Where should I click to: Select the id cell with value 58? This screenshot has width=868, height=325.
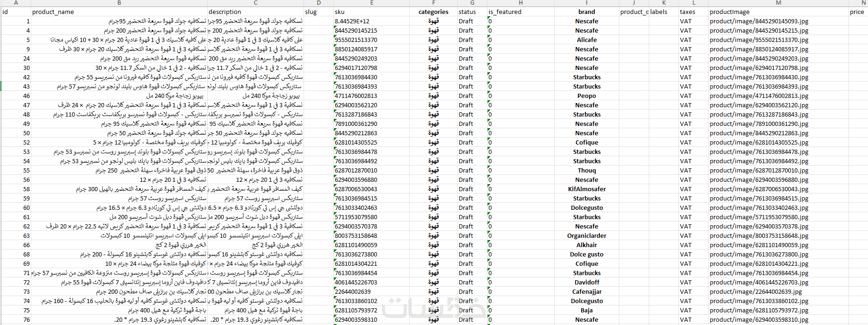[16, 189]
